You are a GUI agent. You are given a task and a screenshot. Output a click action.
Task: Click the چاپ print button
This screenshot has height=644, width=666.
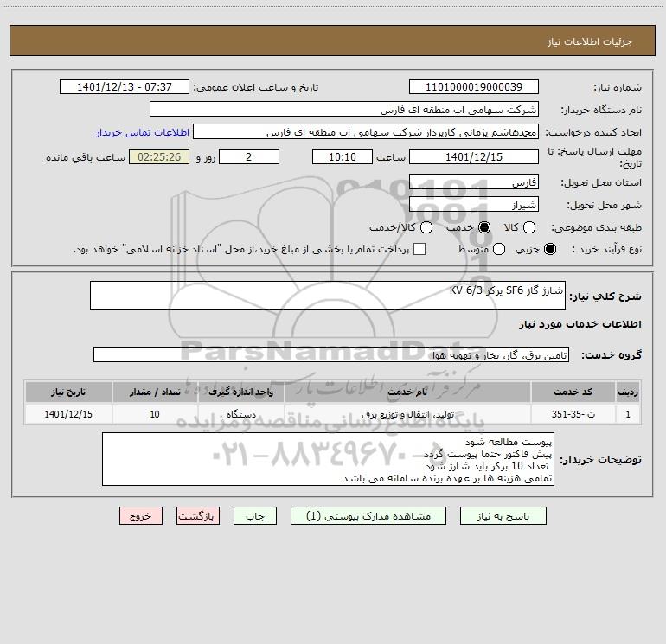pyautogui.click(x=255, y=516)
